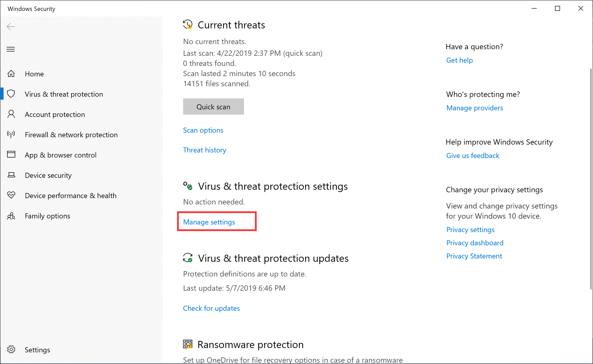Open Manage settings for threat protection
This screenshot has width=593, height=364.
(209, 222)
